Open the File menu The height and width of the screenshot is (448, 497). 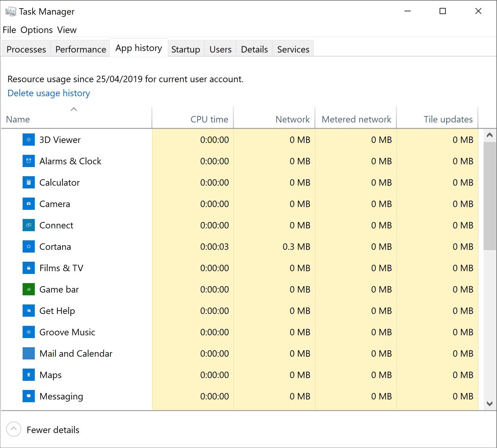pos(9,30)
